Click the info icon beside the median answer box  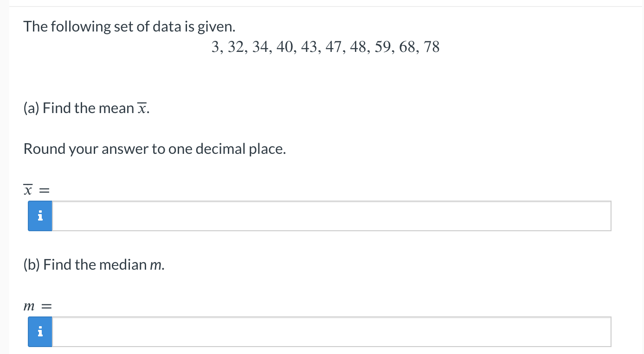tap(40, 332)
